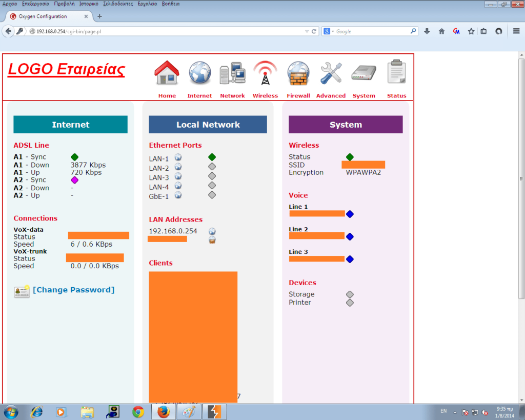This screenshot has width=525, height=420.
Task: Open Wireless antenna icon
Action: click(265, 73)
